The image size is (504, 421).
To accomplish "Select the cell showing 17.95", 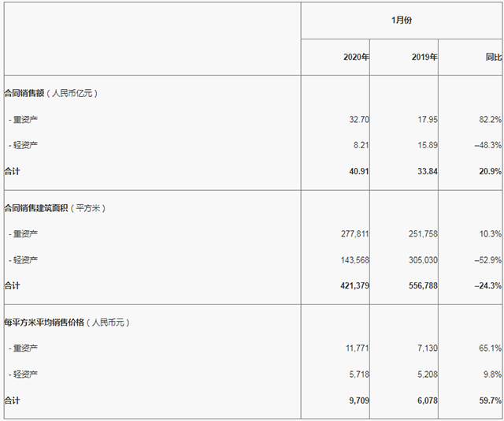I will 427,119.
